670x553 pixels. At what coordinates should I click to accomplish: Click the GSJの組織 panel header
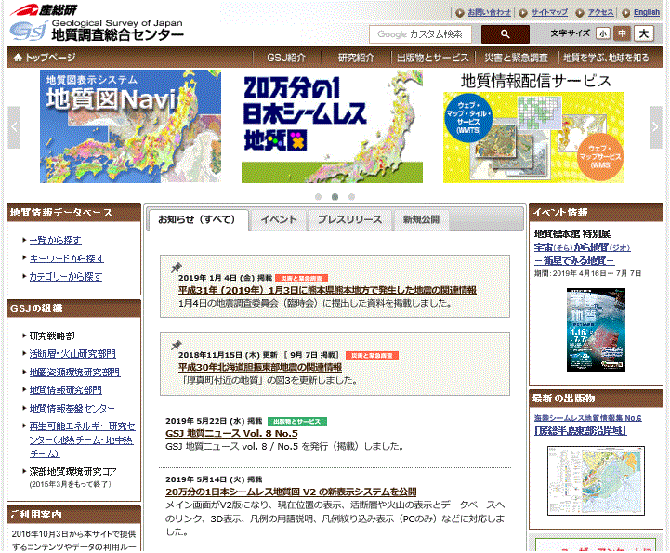click(74, 309)
